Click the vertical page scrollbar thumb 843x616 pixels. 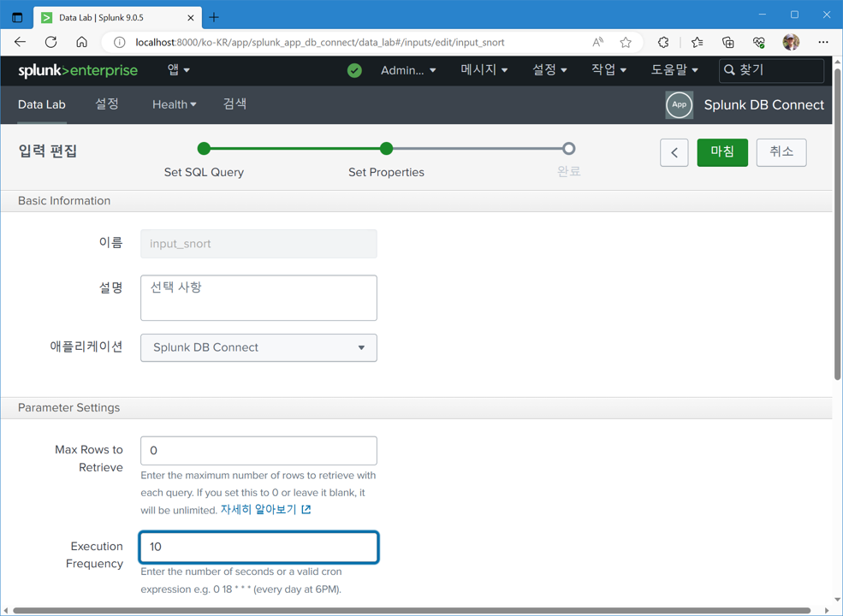[838, 223]
